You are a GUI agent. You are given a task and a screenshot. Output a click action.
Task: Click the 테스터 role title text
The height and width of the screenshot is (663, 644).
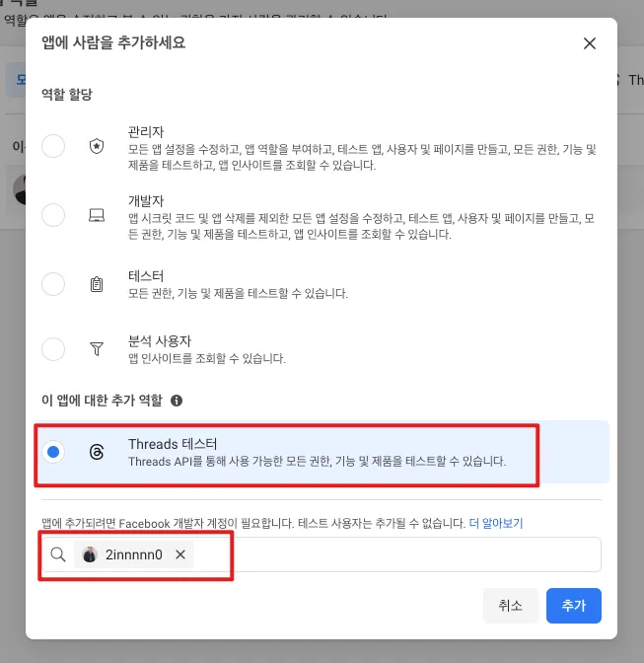[146, 276]
